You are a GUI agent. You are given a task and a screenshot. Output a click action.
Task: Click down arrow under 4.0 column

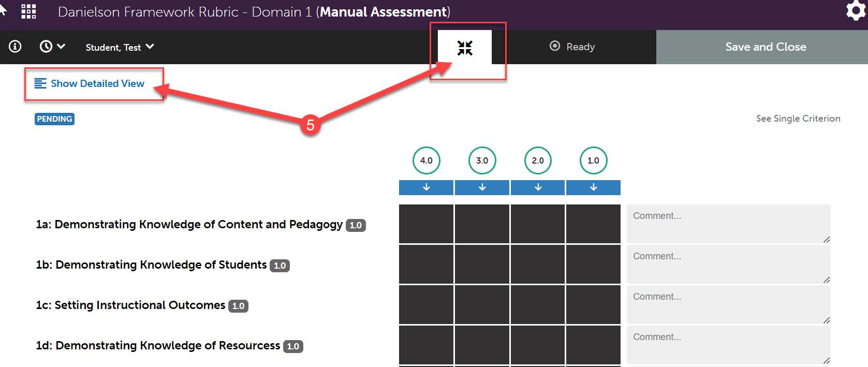click(x=426, y=187)
